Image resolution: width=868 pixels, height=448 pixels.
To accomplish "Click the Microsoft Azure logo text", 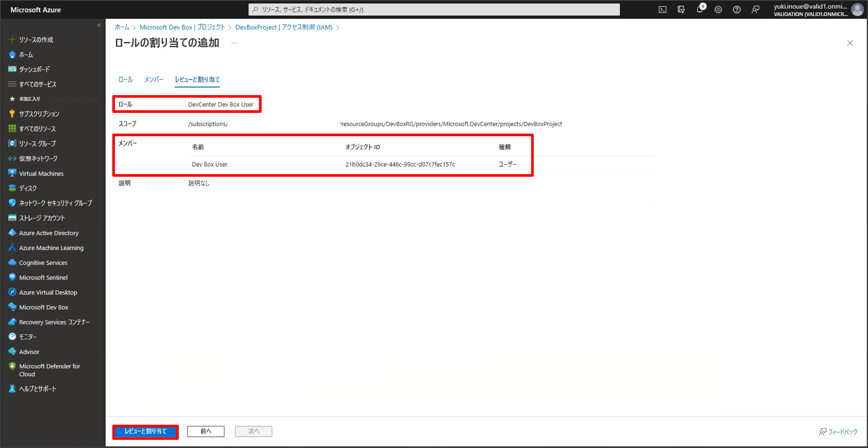I will click(x=35, y=10).
